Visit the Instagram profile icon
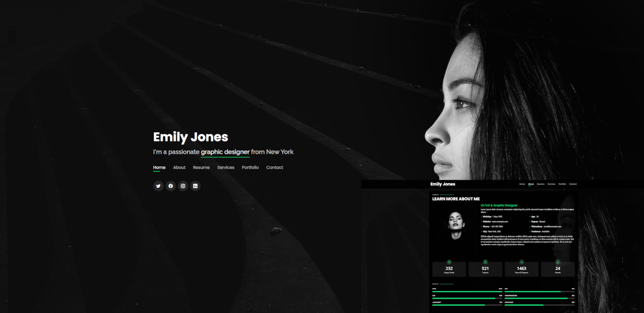This screenshot has height=313, width=644. click(183, 186)
